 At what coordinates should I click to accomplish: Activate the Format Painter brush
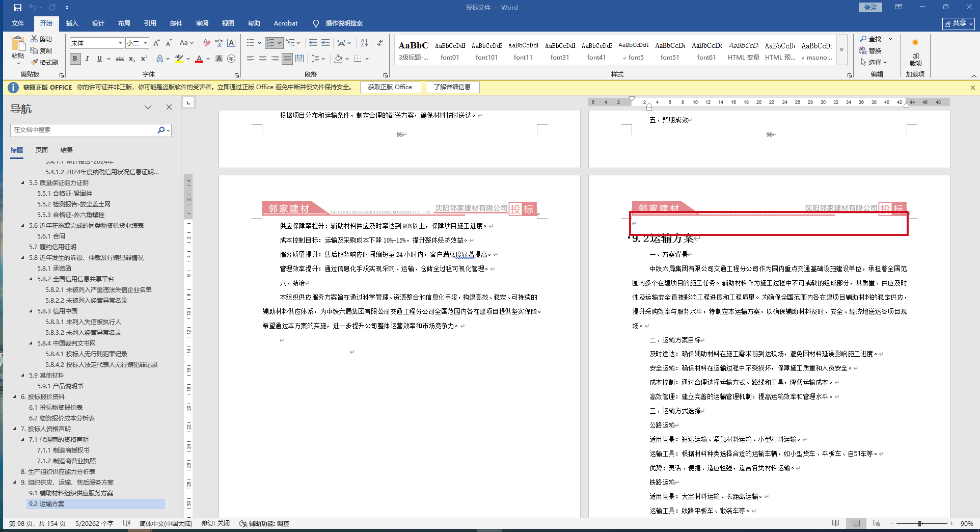tap(34, 62)
